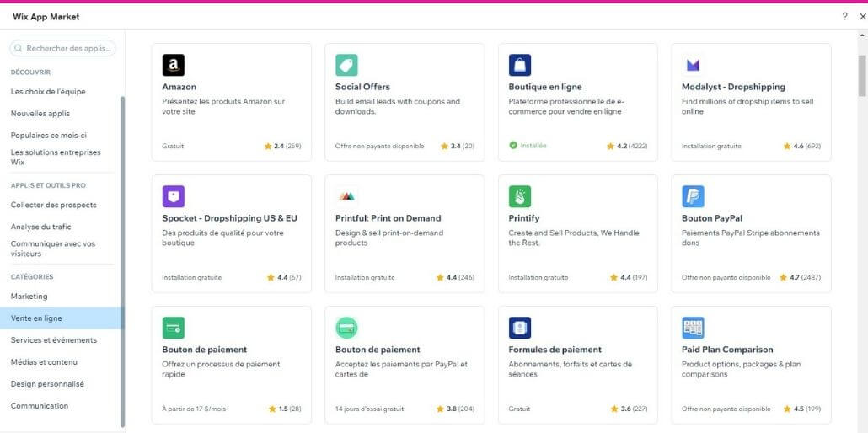
Task: Open Formules de paiement title
Action: [555, 350]
